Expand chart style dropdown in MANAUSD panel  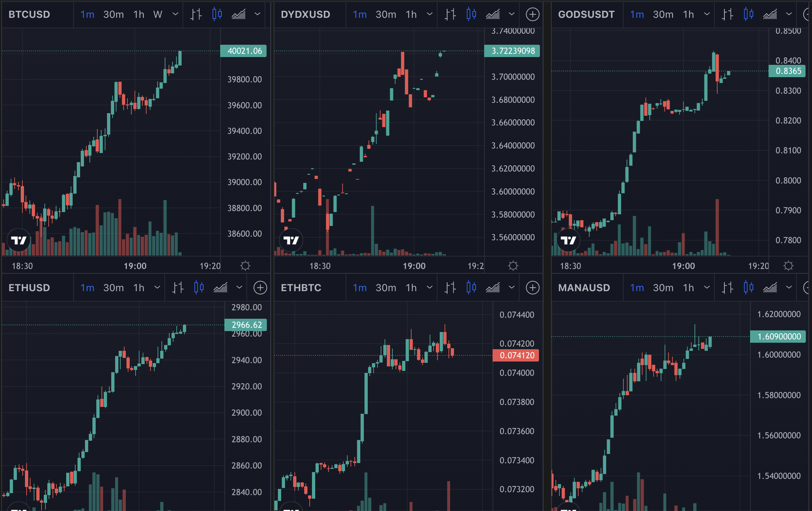click(789, 288)
